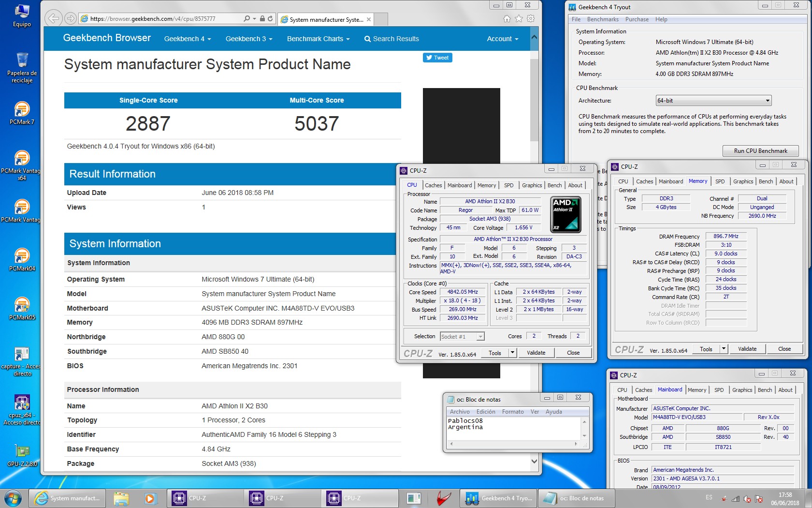Select SPD tab in Memory CPU-Z window

[720, 181]
